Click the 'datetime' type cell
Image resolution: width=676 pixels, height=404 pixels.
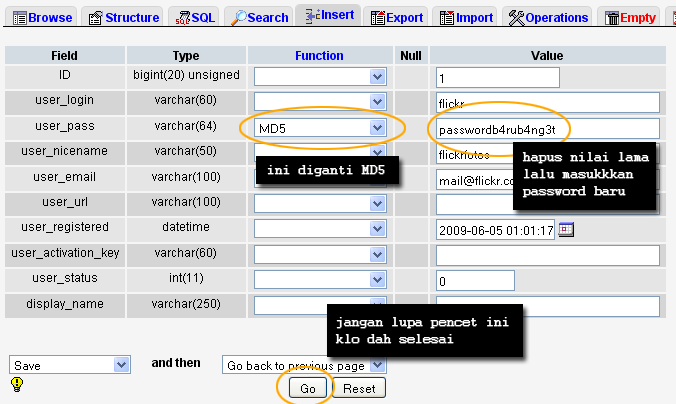pyautogui.click(x=186, y=227)
